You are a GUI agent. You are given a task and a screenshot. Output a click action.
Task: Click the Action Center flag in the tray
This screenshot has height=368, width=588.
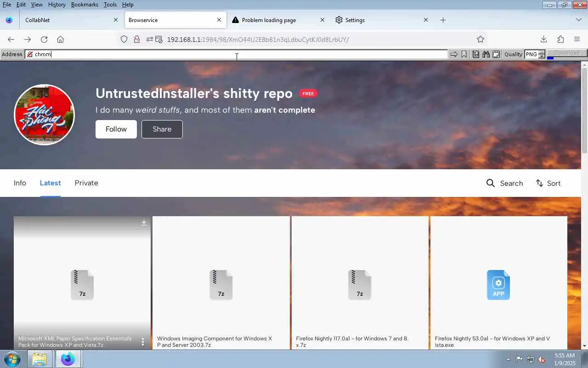click(x=519, y=359)
